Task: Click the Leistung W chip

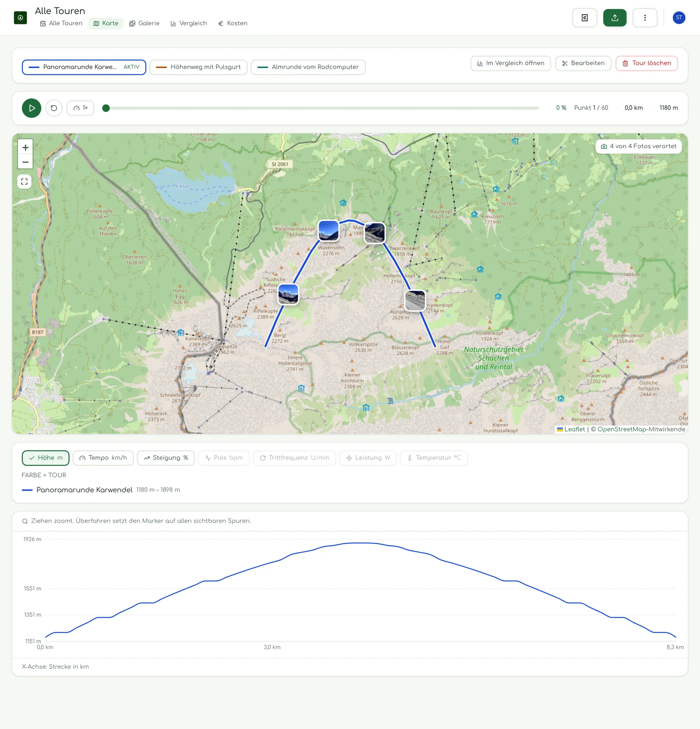Action: tap(368, 458)
